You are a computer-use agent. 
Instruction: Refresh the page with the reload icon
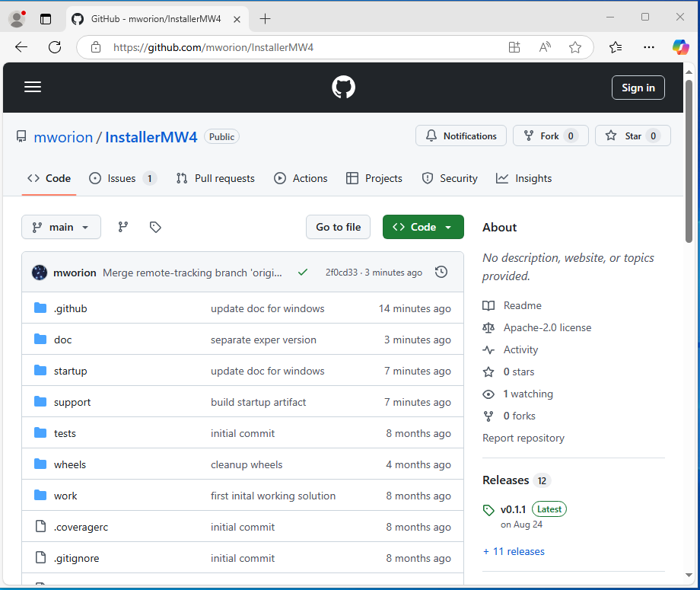pos(55,47)
